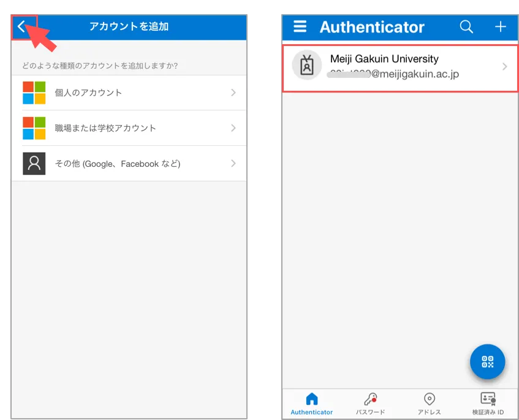Switch to the Authenticator home tab
Image resolution: width=519 pixels, height=420 pixels.
click(x=311, y=404)
